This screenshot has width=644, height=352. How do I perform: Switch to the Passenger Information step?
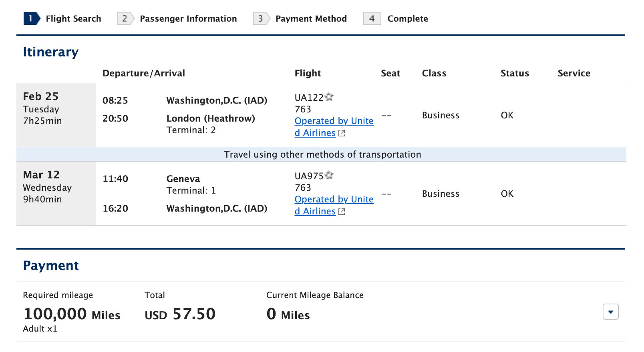click(188, 18)
